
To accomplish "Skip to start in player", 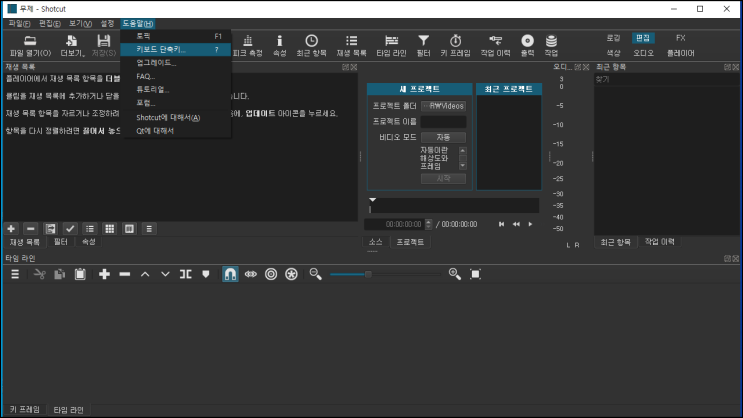I will pos(501,224).
